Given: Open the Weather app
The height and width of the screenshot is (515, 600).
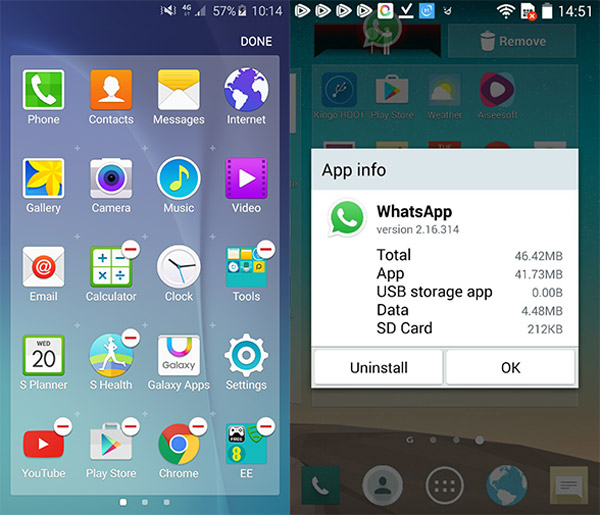Looking at the screenshot, I should tap(445, 90).
